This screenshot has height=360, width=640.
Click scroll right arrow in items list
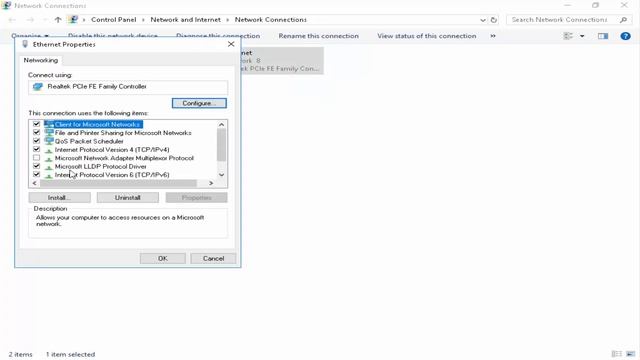tap(211, 183)
